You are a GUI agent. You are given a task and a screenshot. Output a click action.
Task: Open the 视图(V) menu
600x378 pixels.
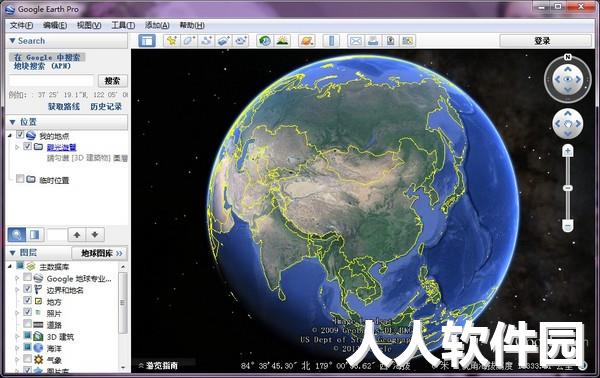click(89, 26)
